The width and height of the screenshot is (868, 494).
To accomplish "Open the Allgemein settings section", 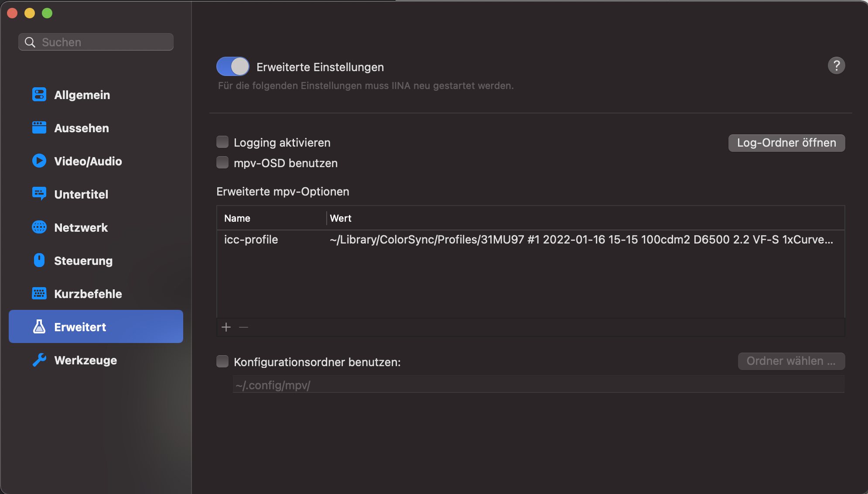I will (82, 95).
